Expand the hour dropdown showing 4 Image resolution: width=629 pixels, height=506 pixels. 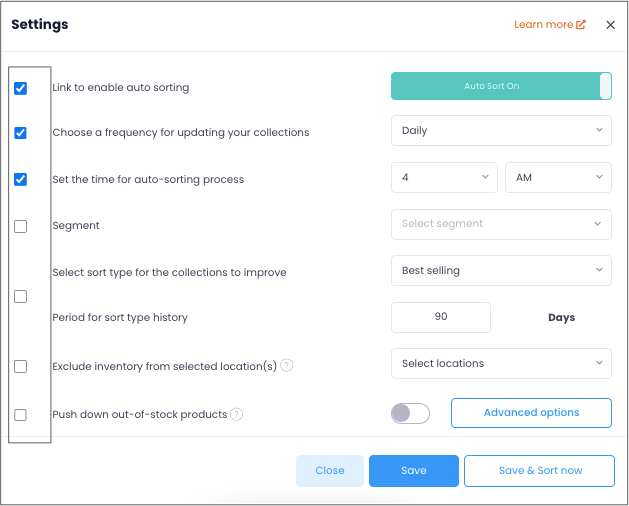tap(444, 177)
